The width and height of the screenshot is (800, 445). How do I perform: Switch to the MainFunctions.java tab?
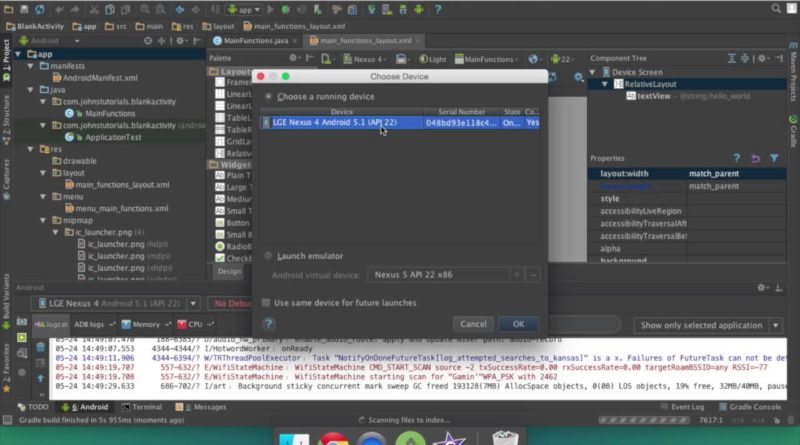click(256, 41)
